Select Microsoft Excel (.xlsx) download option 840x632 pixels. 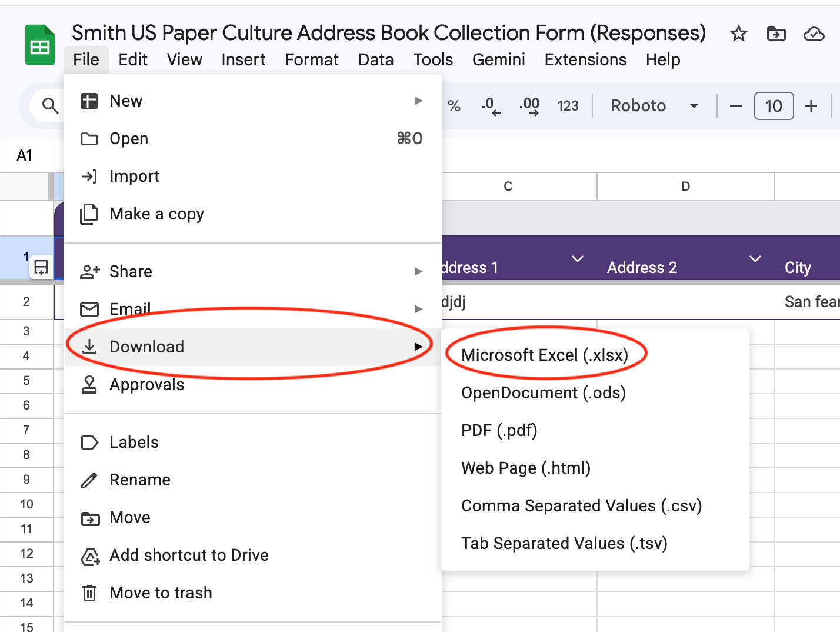pos(545,355)
